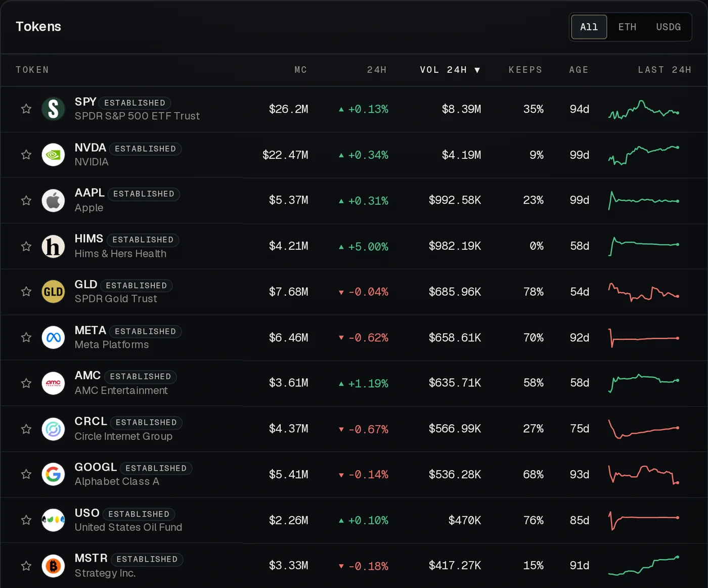
Task: Click the USO logo icon
Action: click(53, 520)
